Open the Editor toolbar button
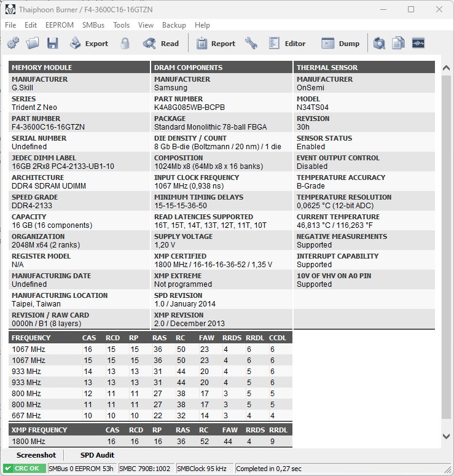Screen dimensions: 454x476 coord(288,44)
